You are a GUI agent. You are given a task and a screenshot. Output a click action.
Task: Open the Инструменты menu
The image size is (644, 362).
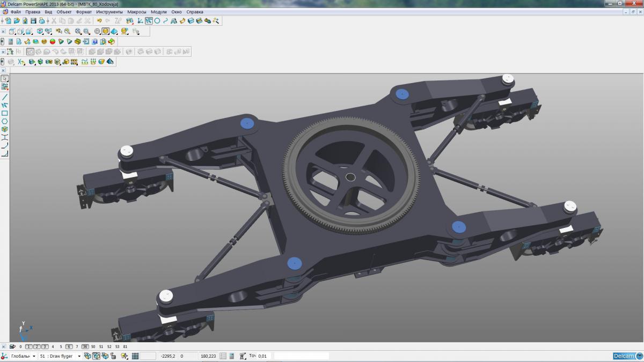tap(109, 12)
